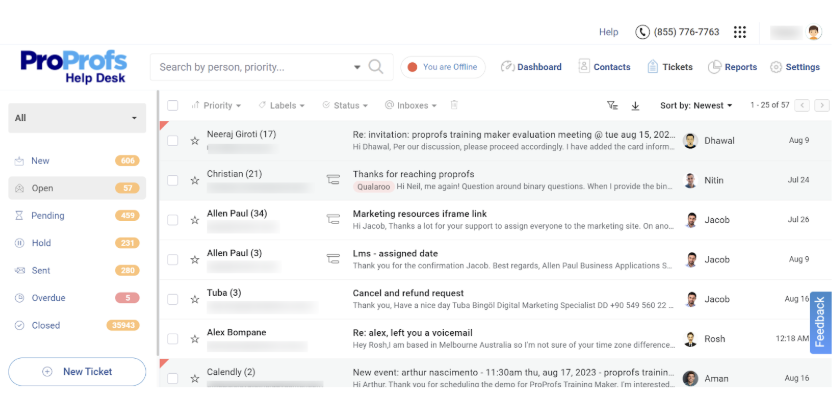Go to the previous page arrow
840x402 pixels.
802,106
